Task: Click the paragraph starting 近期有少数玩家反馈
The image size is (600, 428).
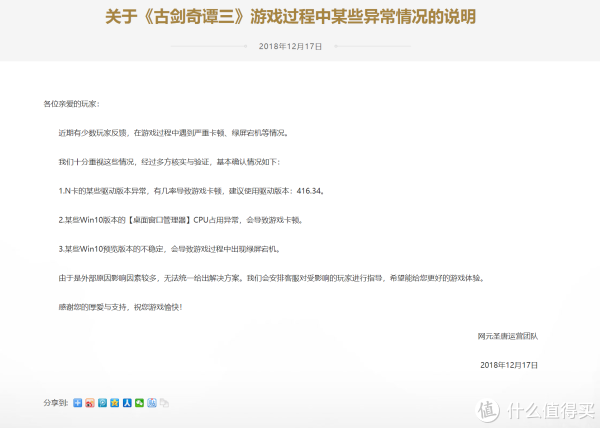Action: (x=174, y=133)
